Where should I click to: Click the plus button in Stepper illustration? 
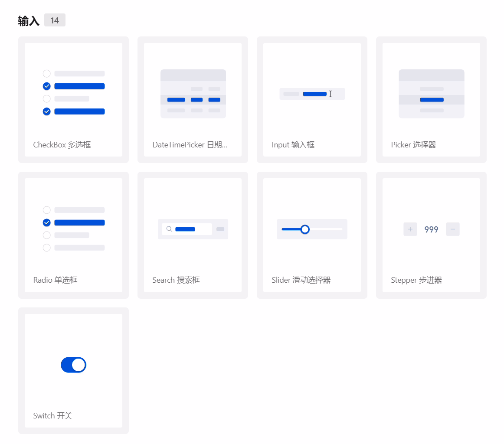(x=410, y=229)
